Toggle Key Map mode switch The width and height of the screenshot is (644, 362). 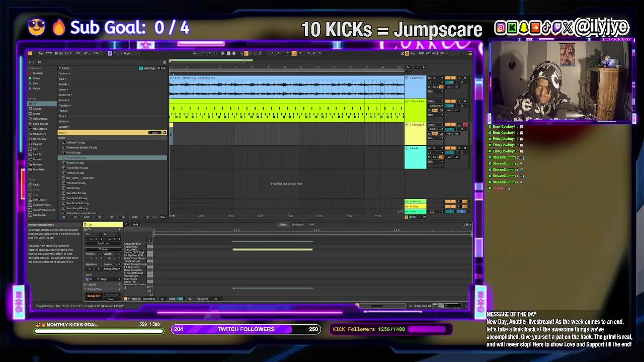pyautogui.click(x=414, y=53)
